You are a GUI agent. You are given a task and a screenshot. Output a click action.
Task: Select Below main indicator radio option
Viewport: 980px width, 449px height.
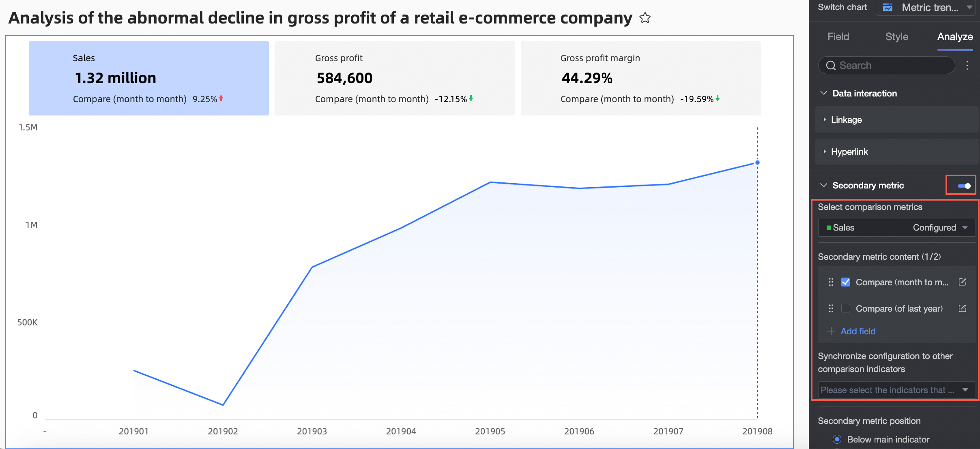837,439
